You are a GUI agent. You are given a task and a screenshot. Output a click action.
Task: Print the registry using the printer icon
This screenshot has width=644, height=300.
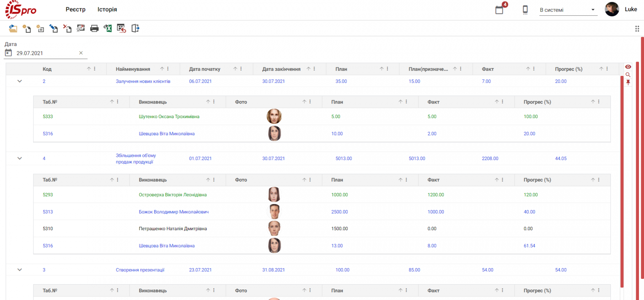point(94,28)
